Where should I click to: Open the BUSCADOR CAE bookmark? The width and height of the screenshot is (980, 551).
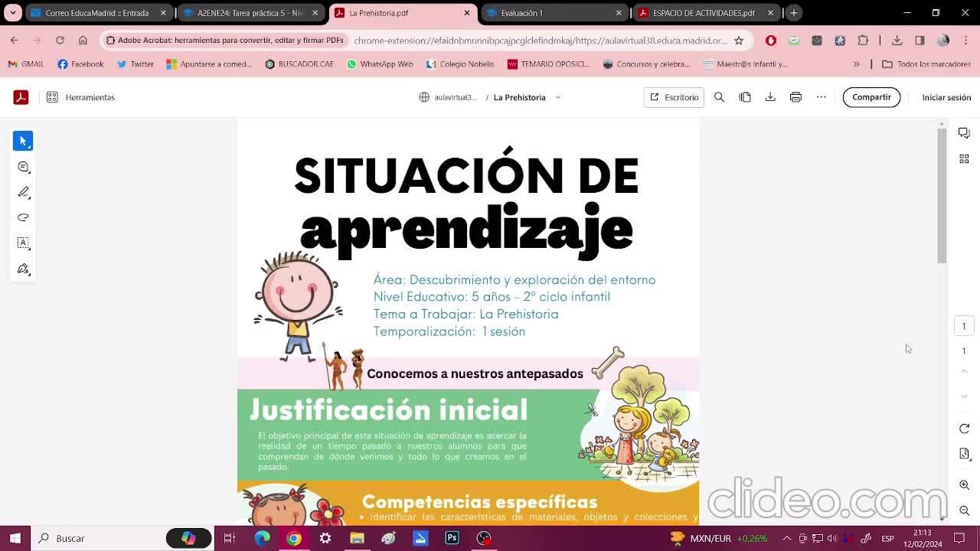point(299,64)
